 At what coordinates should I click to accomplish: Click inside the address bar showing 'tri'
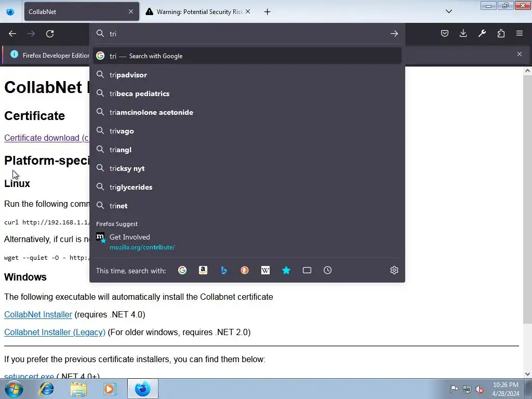(247, 34)
